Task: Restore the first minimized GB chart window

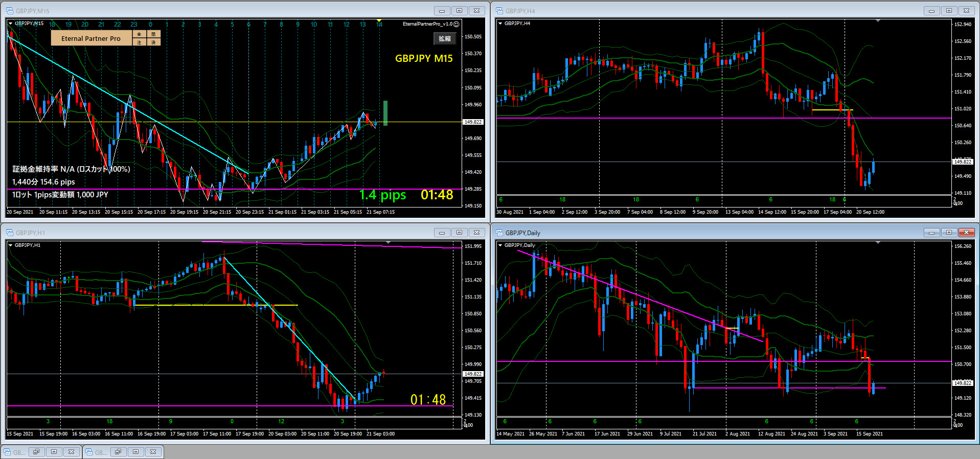Action: click(36, 452)
